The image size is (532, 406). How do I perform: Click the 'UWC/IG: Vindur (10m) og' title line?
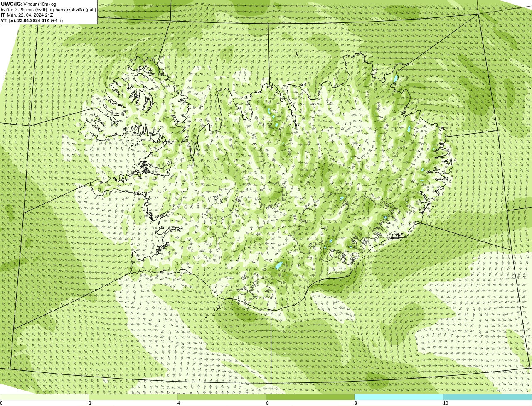[x=28, y=4]
